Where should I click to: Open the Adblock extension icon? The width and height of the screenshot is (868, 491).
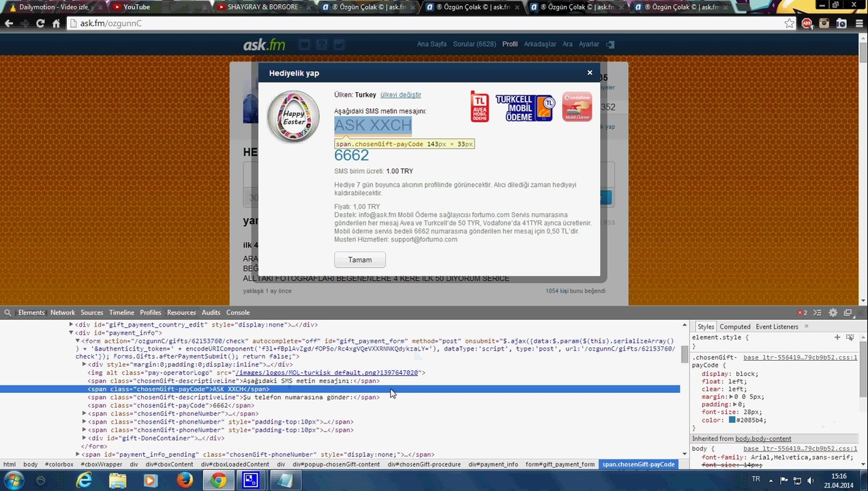tap(807, 23)
